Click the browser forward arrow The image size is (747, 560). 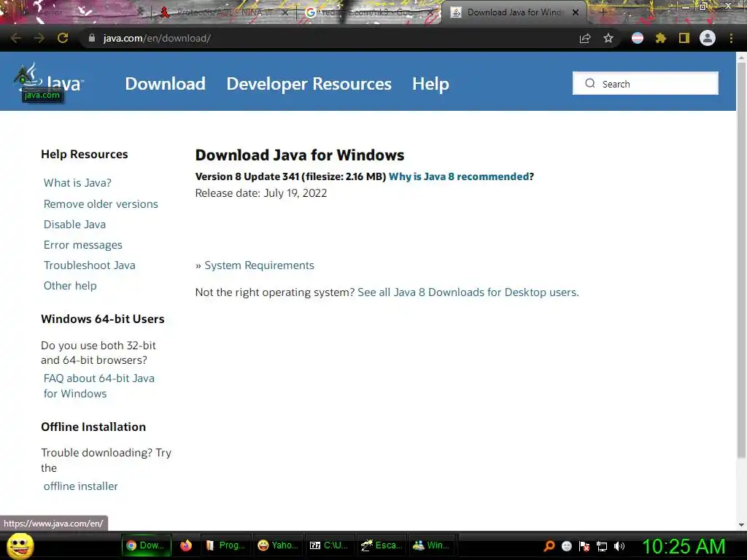point(39,38)
